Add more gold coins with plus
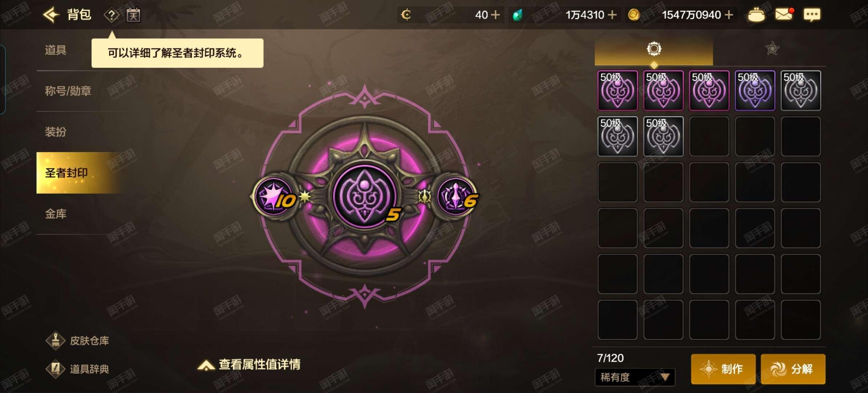The width and height of the screenshot is (868, 393). coord(729,15)
